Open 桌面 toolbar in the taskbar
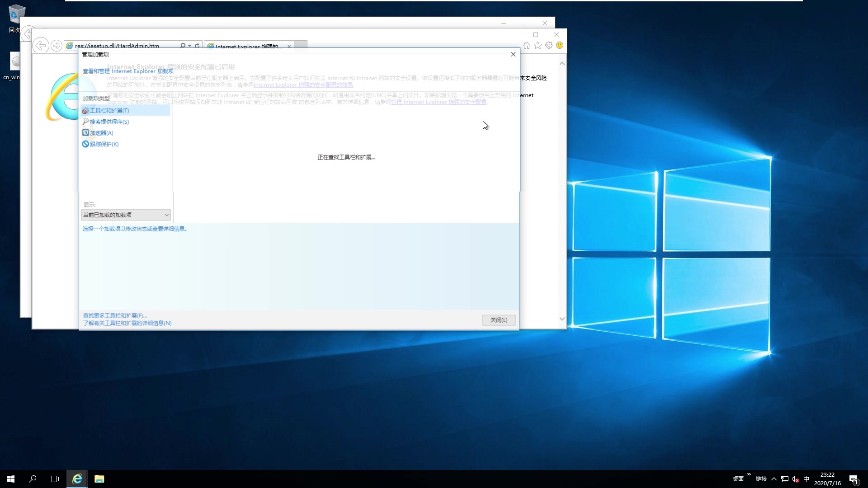Screen dimensions: 868x488 pos(738,479)
